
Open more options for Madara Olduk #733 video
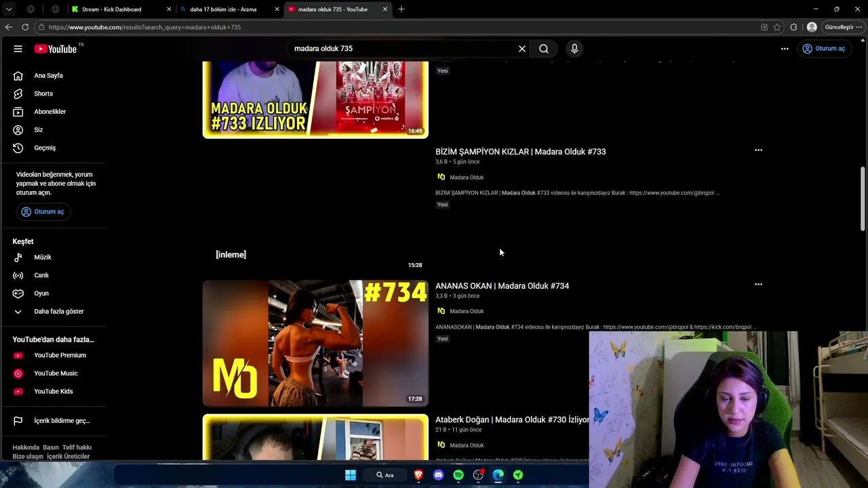(758, 150)
